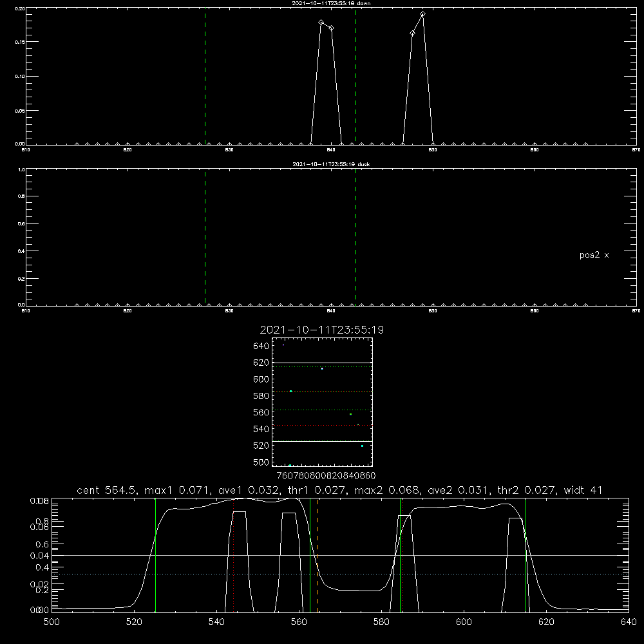Click the "760780800820840860" x-axis labels under image panel
This screenshot has width=644, height=644.
pos(326,476)
